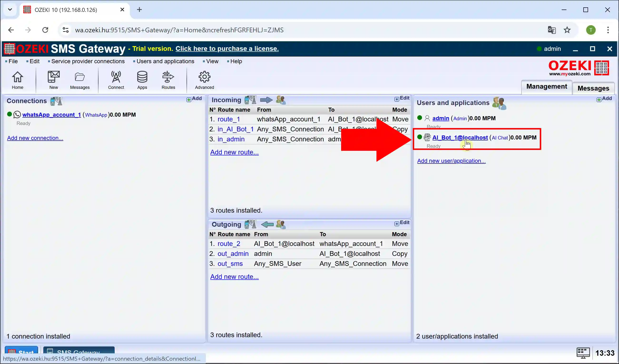
Task: Click Add in the Connections panel
Action: pos(194,99)
